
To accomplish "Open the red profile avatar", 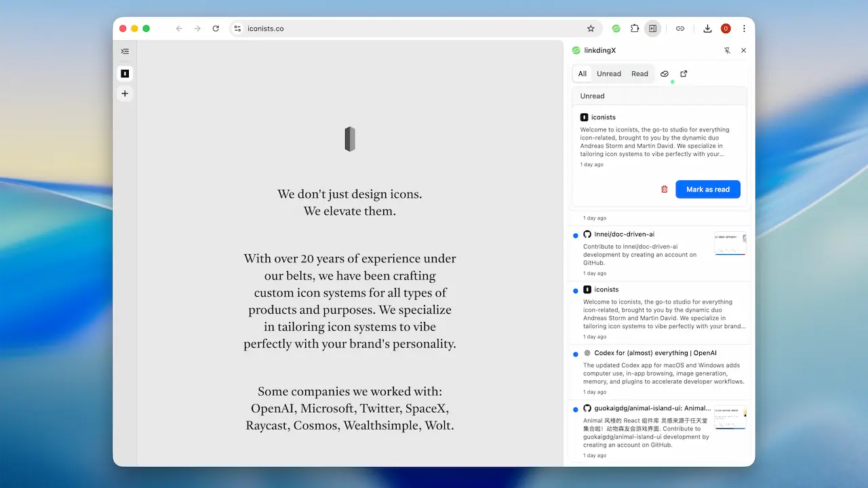I will [726, 28].
